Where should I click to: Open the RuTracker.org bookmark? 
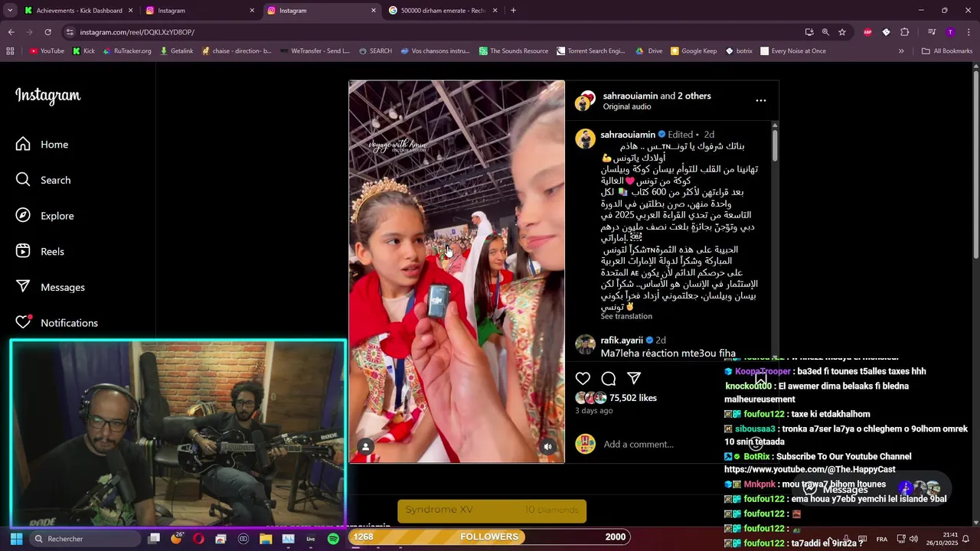[126, 51]
